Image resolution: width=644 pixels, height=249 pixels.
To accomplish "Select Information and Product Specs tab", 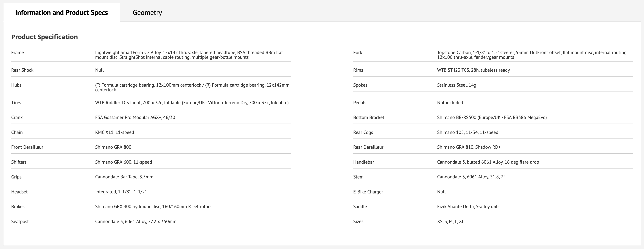I will (x=62, y=12).
